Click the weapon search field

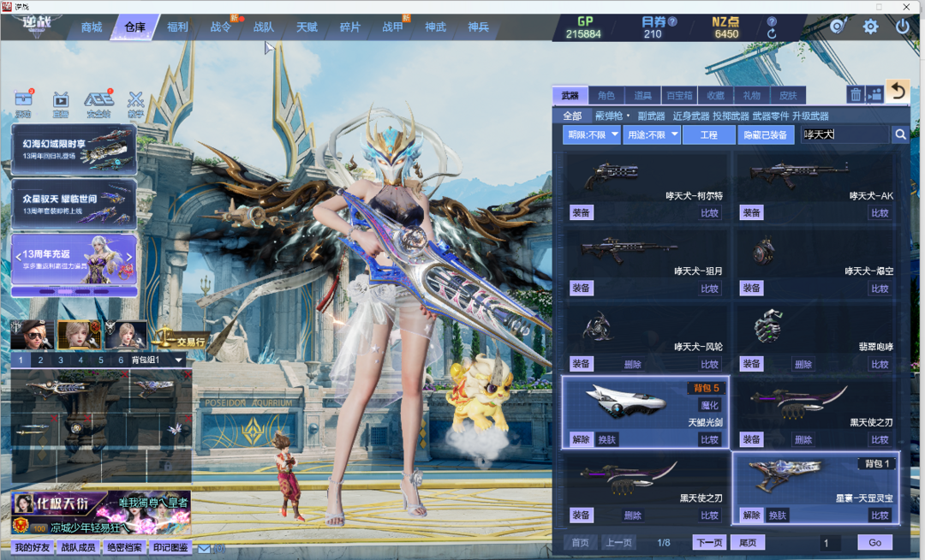tap(844, 135)
